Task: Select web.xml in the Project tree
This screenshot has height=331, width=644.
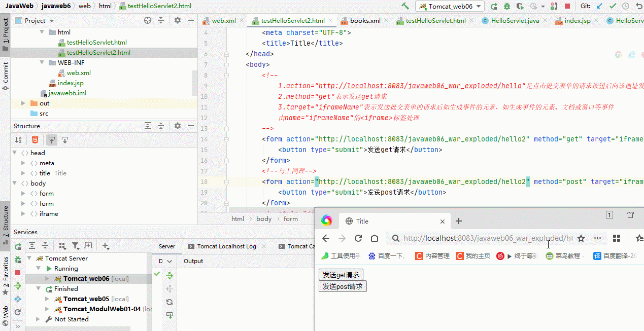Action: pos(79,72)
